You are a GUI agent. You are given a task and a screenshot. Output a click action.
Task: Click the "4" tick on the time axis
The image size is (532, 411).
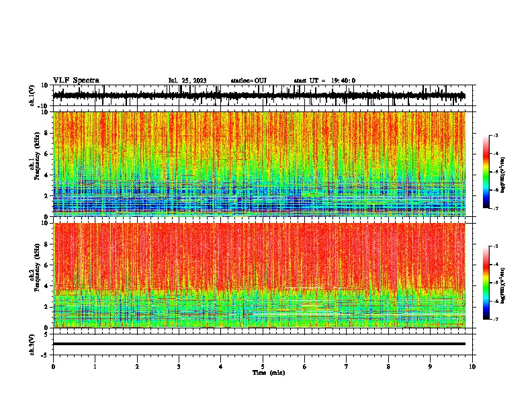coord(221,367)
